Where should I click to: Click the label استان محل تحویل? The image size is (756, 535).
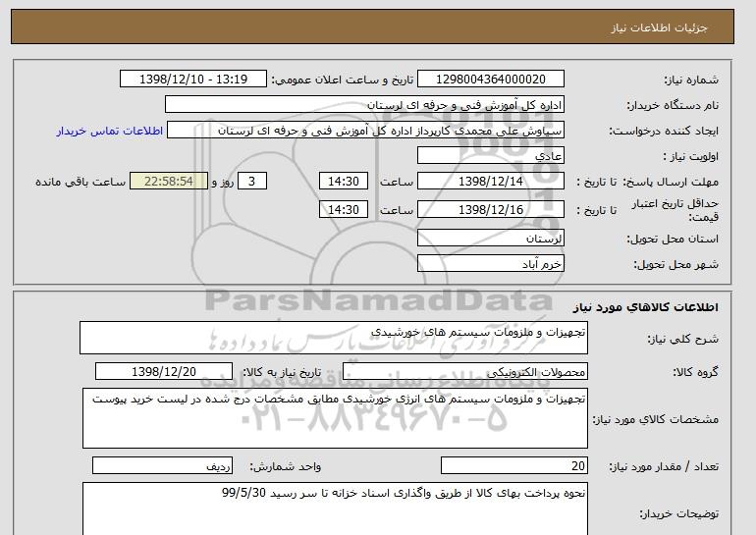click(x=673, y=239)
